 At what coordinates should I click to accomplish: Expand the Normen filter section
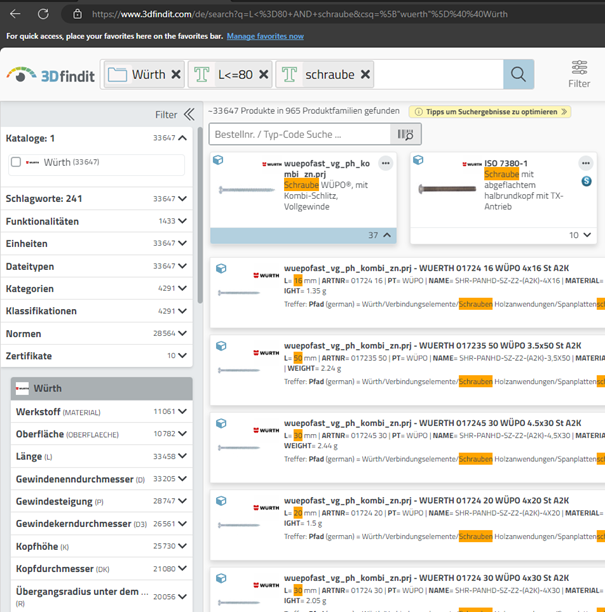[182, 333]
